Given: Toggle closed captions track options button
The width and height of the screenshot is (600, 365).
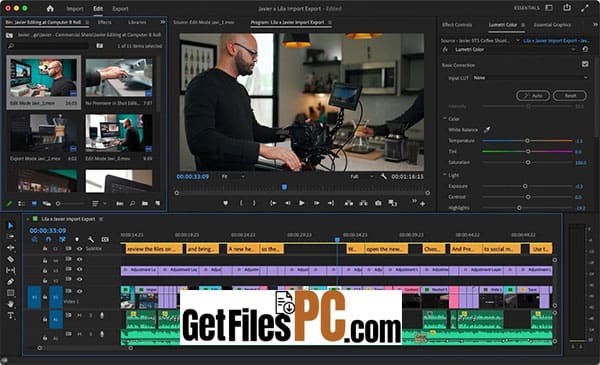Looking at the screenshot, I should pyautogui.click(x=105, y=240).
